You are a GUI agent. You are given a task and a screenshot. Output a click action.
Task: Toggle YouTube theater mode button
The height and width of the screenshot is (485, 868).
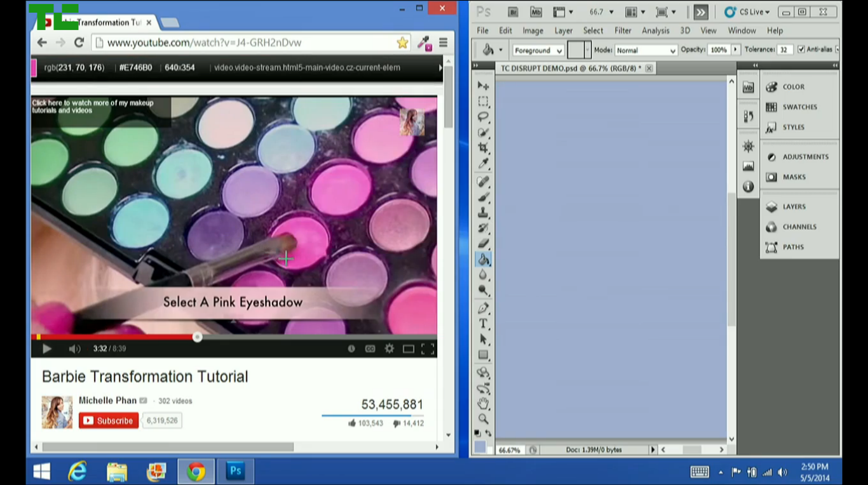[x=409, y=349]
